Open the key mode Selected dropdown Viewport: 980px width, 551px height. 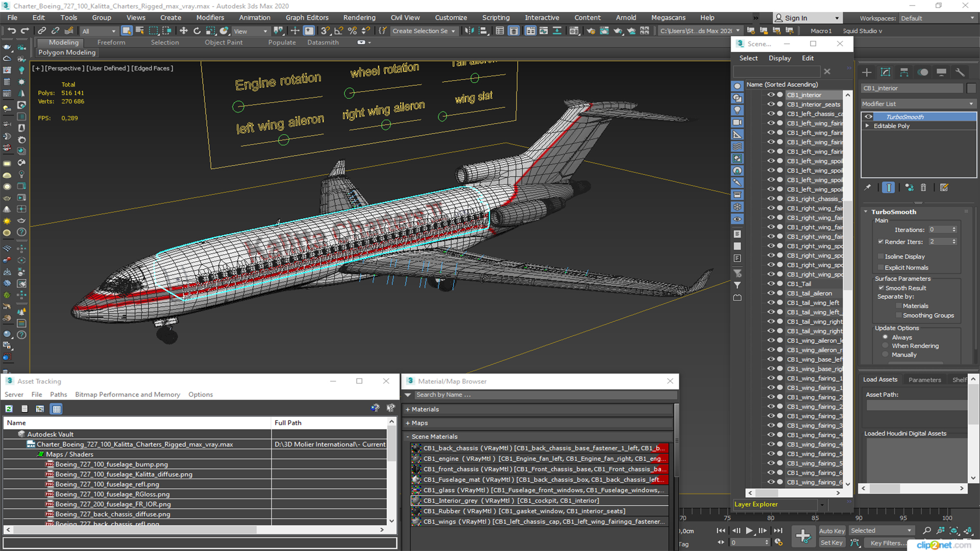tap(881, 531)
